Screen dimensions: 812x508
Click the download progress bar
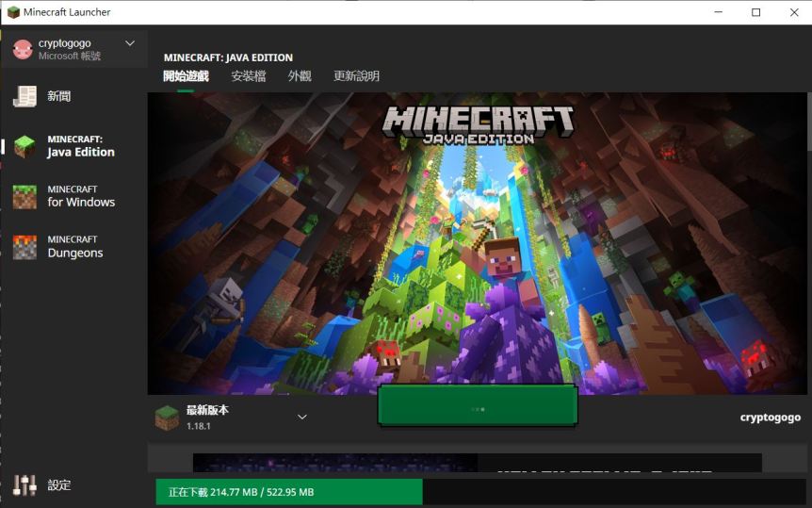pyautogui.click(x=480, y=492)
